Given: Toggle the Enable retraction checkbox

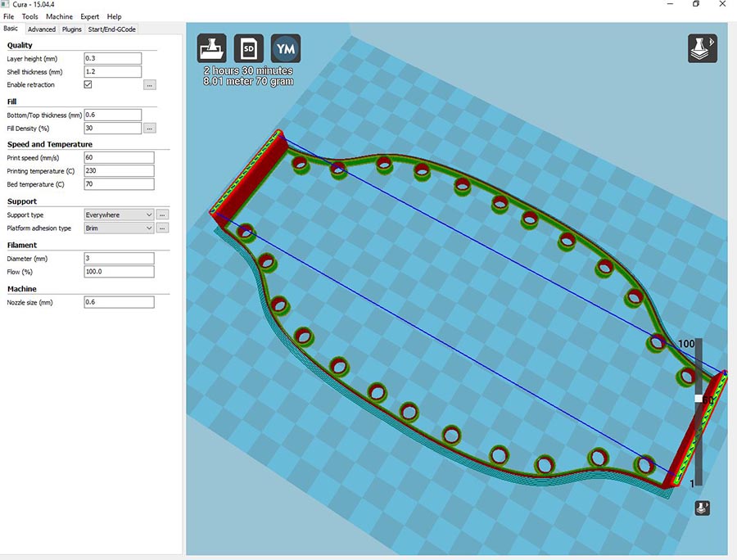Looking at the screenshot, I should (88, 84).
